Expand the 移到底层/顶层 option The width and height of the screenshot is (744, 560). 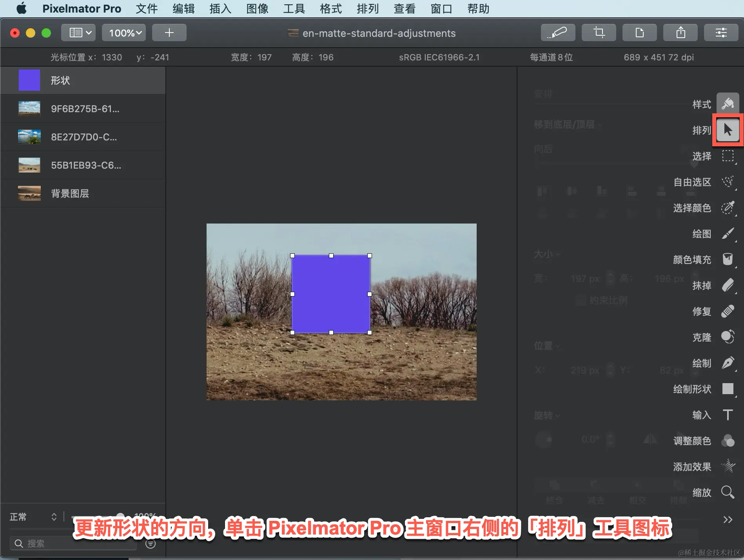[x=568, y=125]
